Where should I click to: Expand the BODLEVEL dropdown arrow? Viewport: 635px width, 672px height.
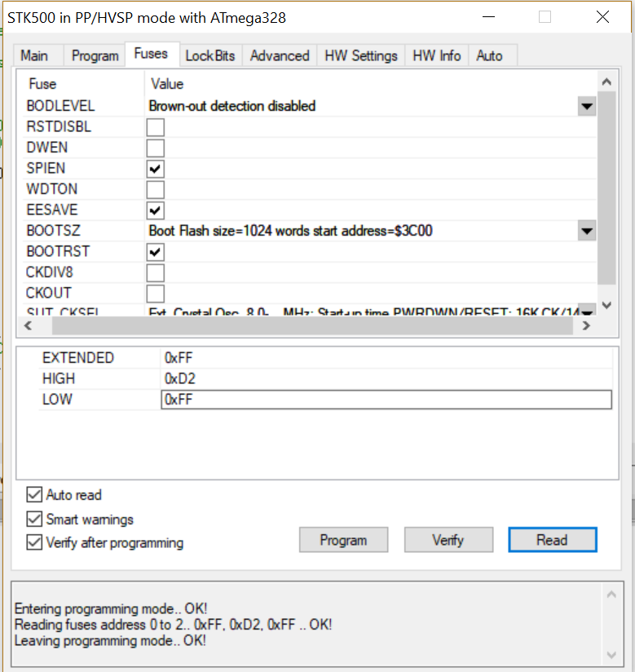coord(587,106)
